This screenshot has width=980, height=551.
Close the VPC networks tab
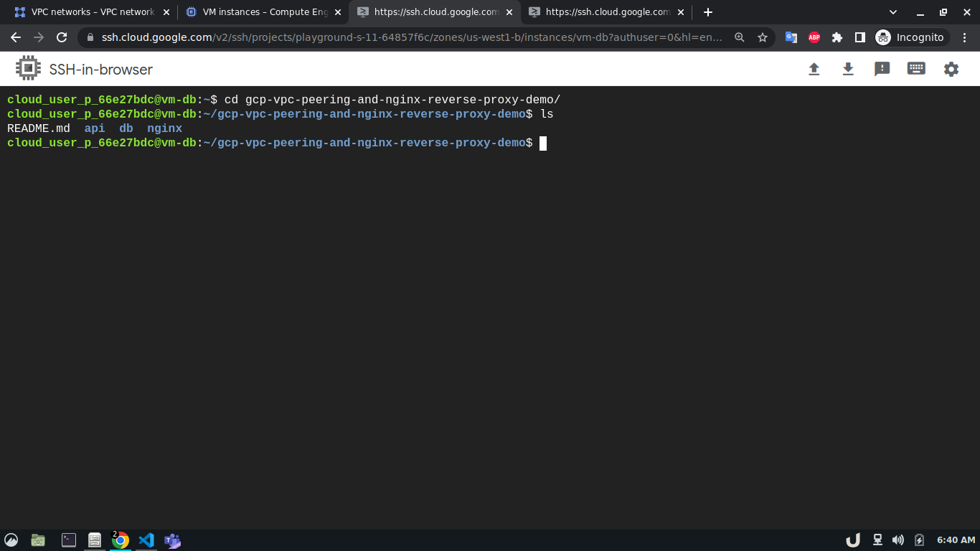click(x=166, y=12)
